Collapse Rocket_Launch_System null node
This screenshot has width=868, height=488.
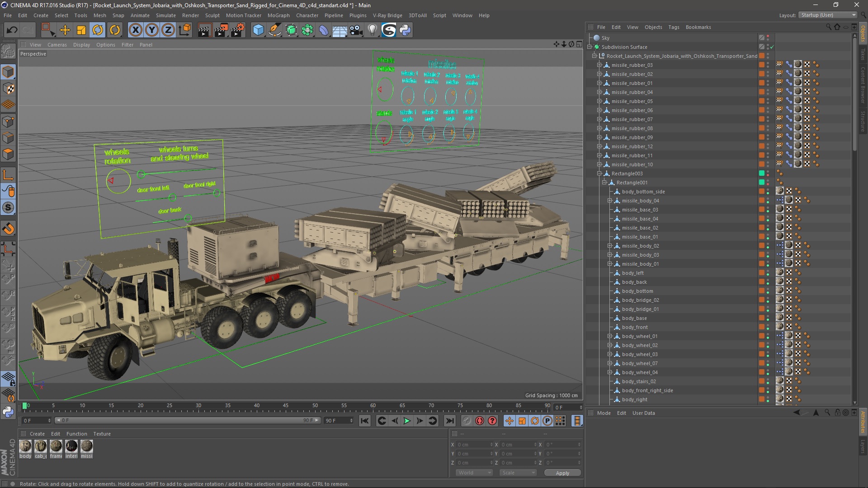594,56
